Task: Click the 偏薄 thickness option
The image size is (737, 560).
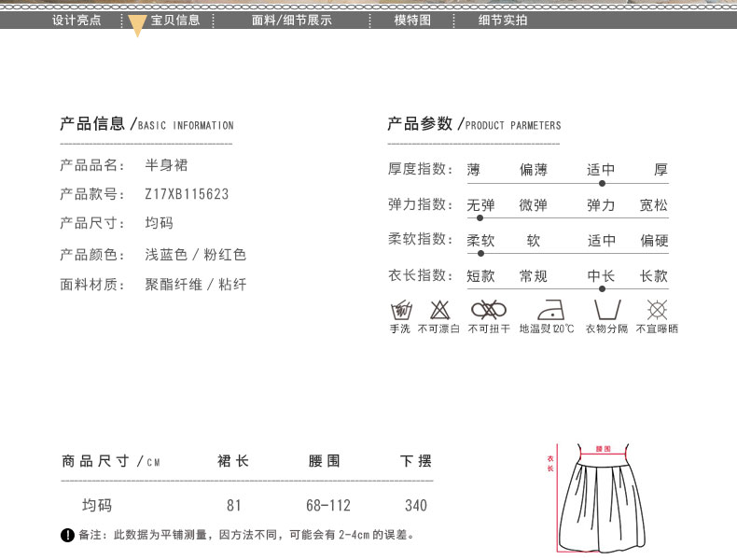Action: pos(534,169)
